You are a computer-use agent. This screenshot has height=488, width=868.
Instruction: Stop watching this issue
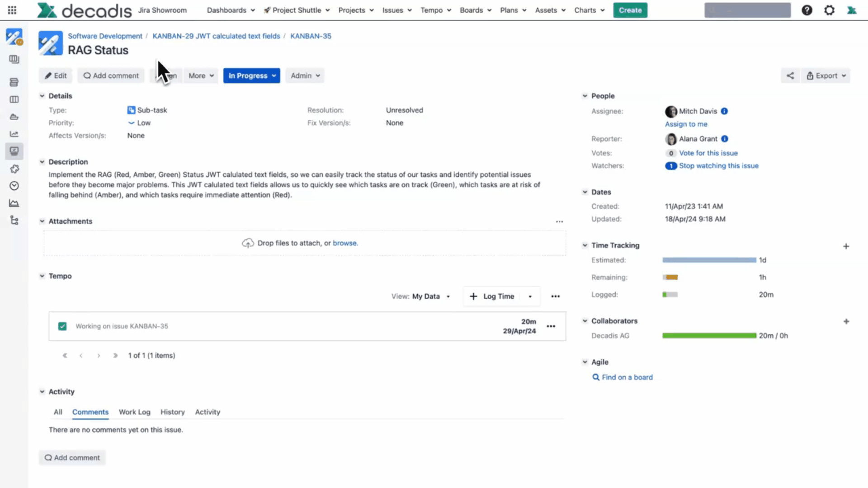tap(718, 166)
